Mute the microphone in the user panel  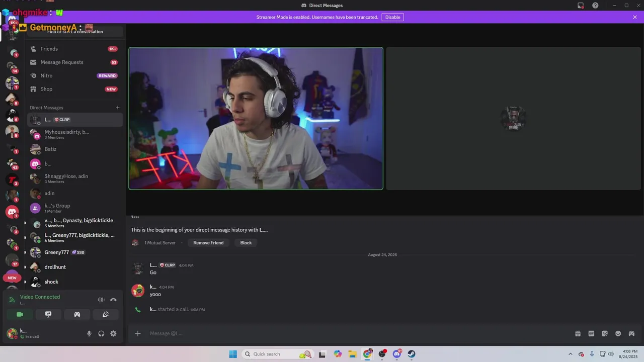pos(89,333)
